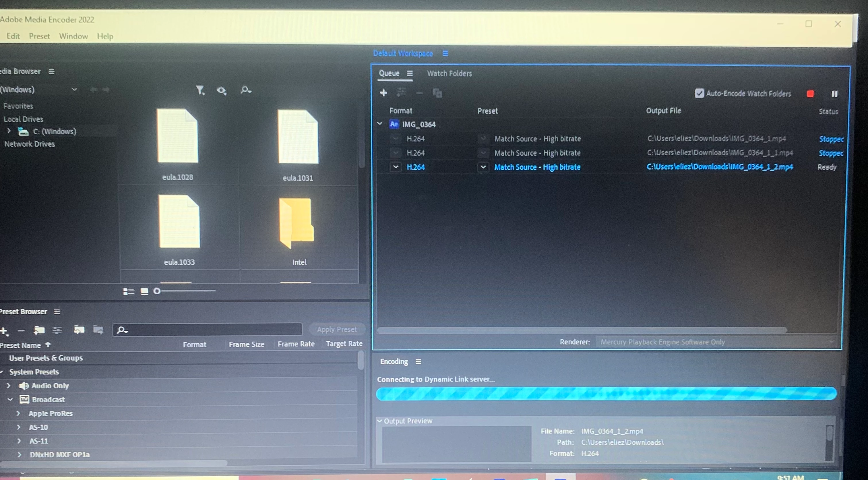
Task: Click Create New Preset plus icon
Action: coord(4,331)
